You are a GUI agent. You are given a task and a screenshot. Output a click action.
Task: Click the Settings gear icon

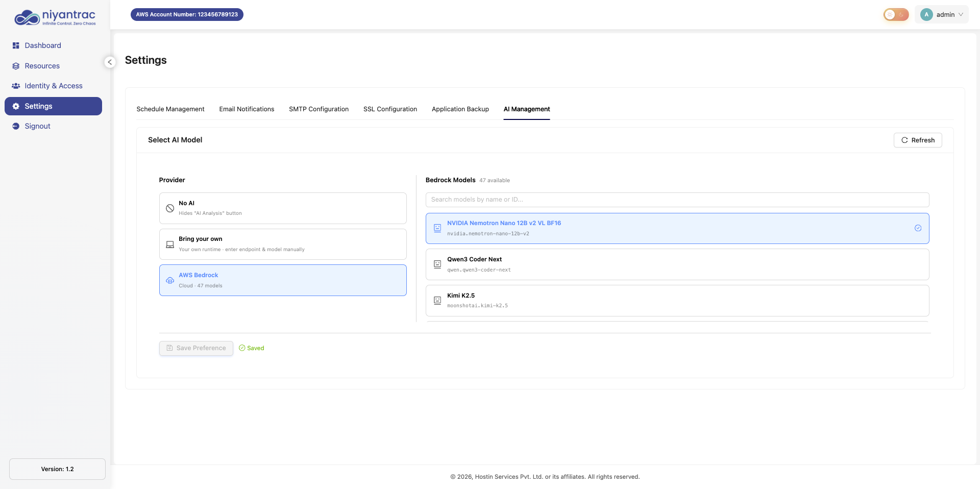(16, 106)
